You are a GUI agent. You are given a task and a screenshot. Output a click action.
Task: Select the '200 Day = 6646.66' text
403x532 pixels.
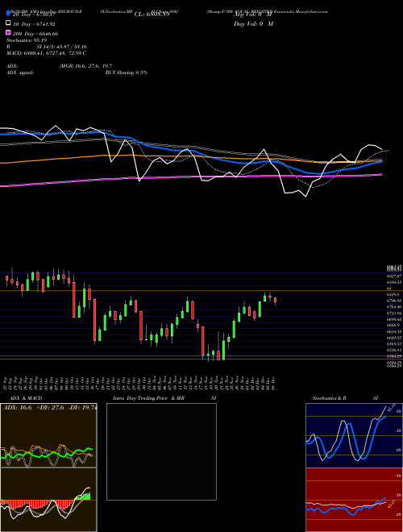click(35, 34)
